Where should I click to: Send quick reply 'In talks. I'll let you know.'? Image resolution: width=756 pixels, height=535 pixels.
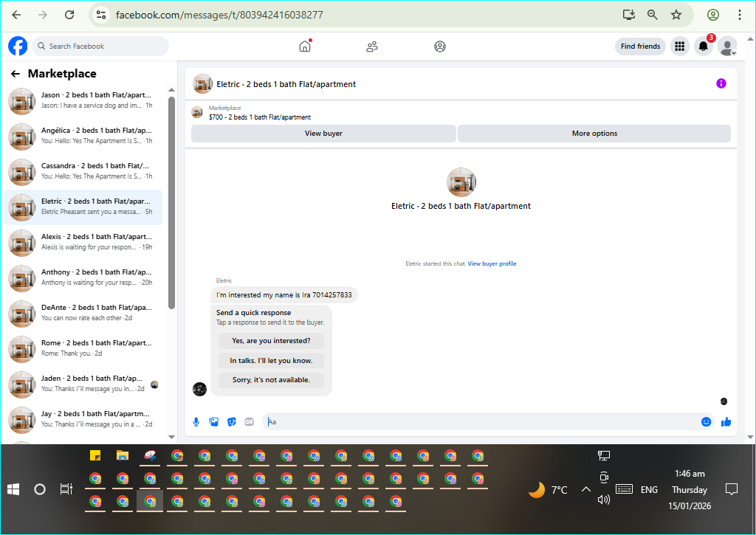tap(271, 361)
